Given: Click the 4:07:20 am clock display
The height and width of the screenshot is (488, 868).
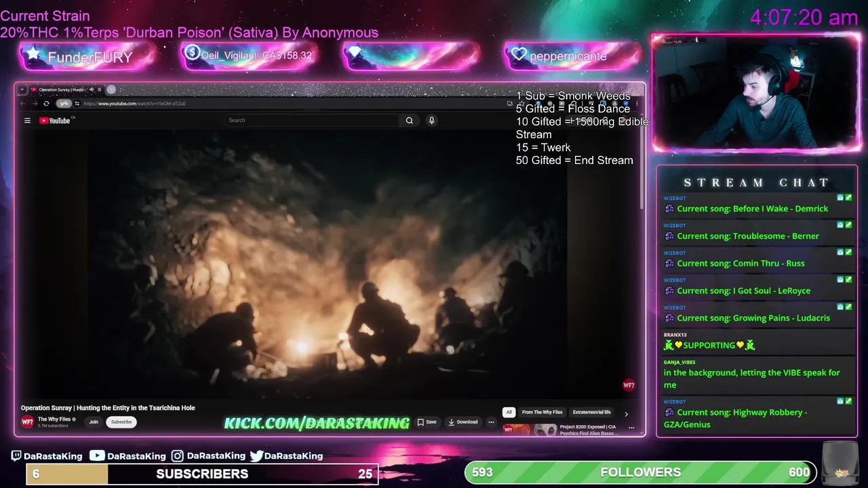Looking at the screenshot, I should pos(804,17).
